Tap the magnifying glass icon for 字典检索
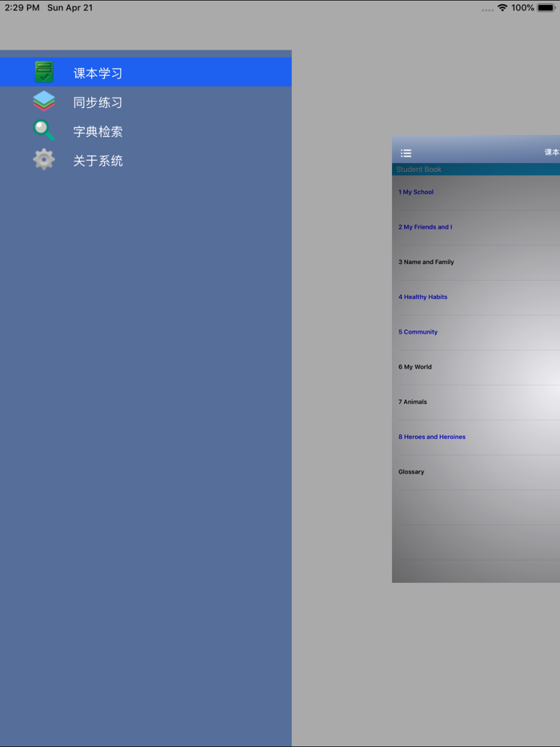The width and height of the screenshot is (560, 747). pos(44,130)
